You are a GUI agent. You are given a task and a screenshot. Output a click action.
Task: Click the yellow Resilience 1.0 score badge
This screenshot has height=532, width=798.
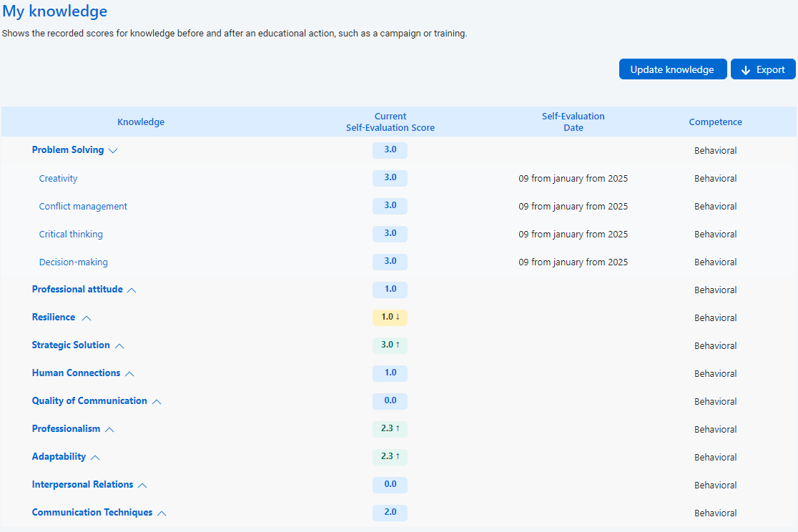(390, 317)
